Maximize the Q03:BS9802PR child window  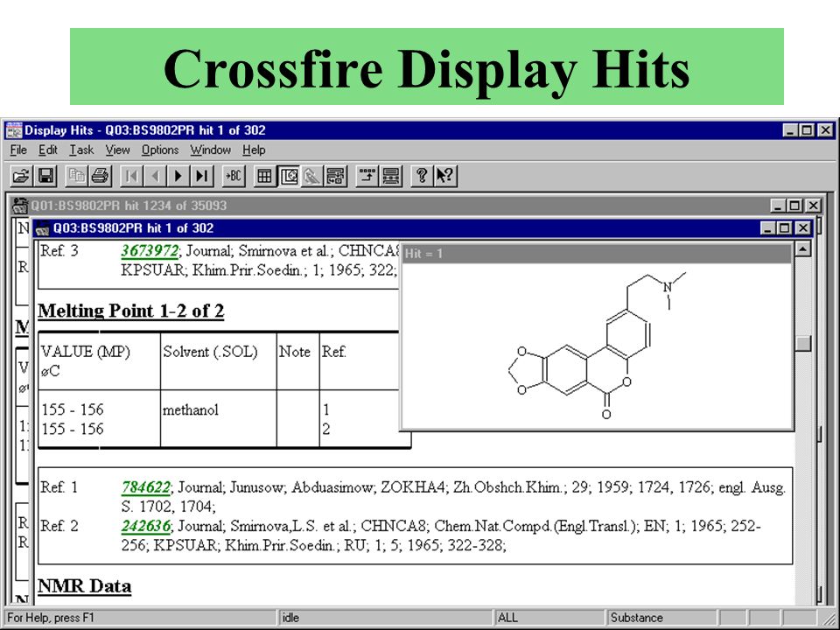(x=786, y=228)
